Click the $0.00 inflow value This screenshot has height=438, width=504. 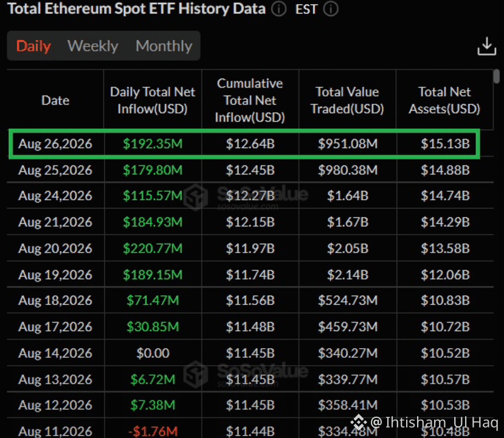pos(153,353)
